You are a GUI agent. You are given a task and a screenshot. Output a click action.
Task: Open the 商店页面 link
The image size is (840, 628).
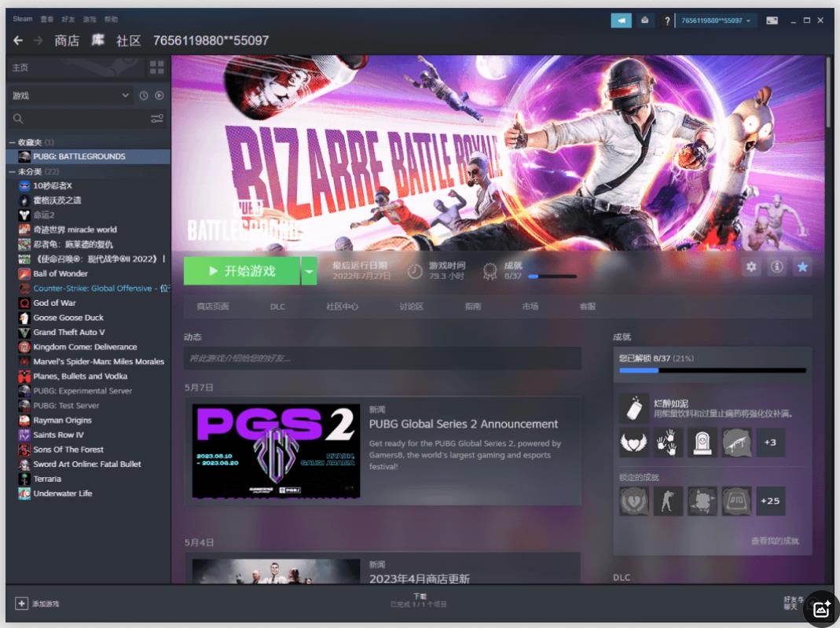[213, 307]
